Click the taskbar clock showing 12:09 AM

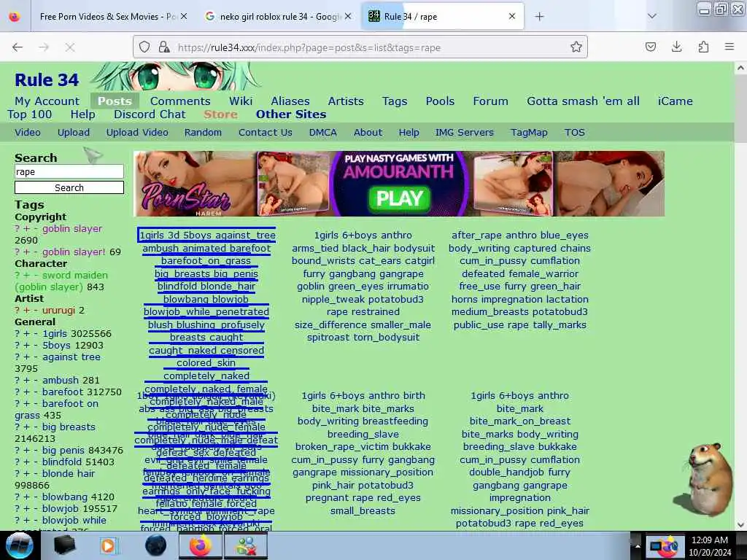(709, 545)
